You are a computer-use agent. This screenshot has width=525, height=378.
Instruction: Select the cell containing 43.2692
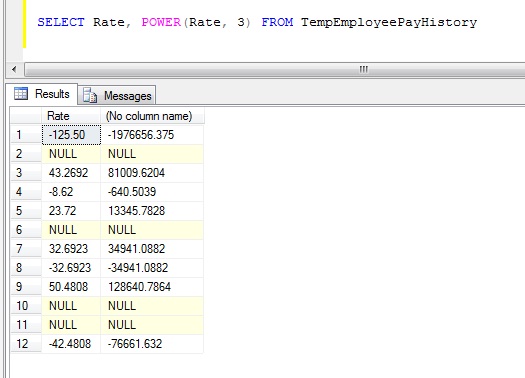[71, 173]
